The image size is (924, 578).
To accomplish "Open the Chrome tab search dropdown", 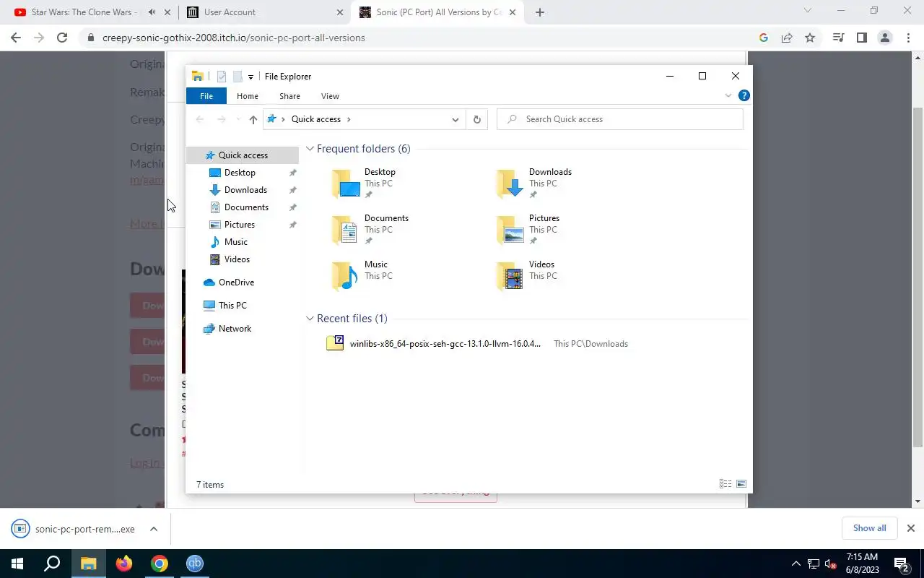I will pos(808,11).
